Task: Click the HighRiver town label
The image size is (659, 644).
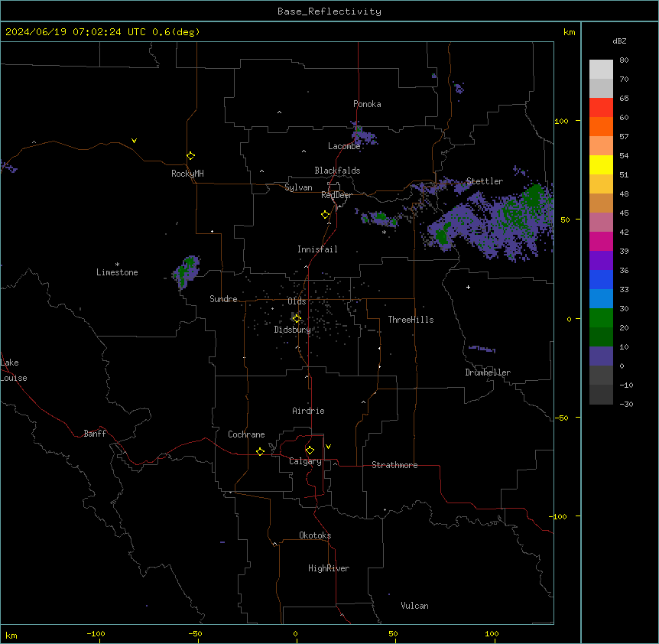Action: [x=329, y=568]
